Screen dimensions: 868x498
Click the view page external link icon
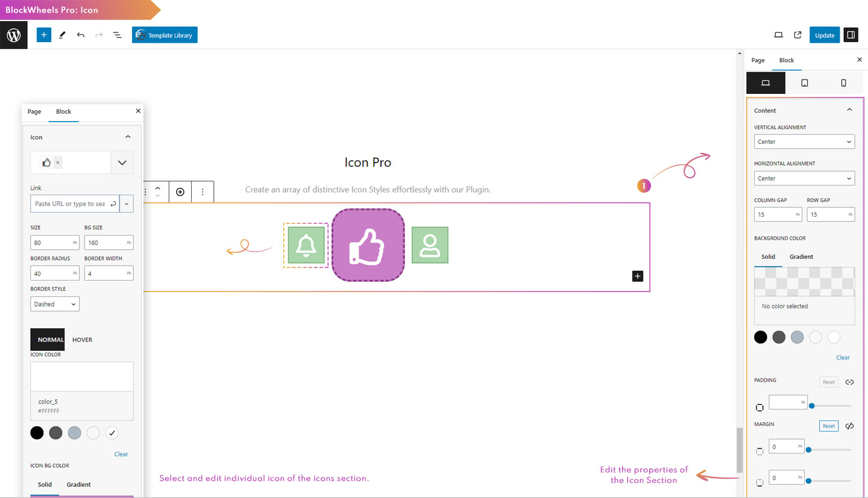(797, 35)
